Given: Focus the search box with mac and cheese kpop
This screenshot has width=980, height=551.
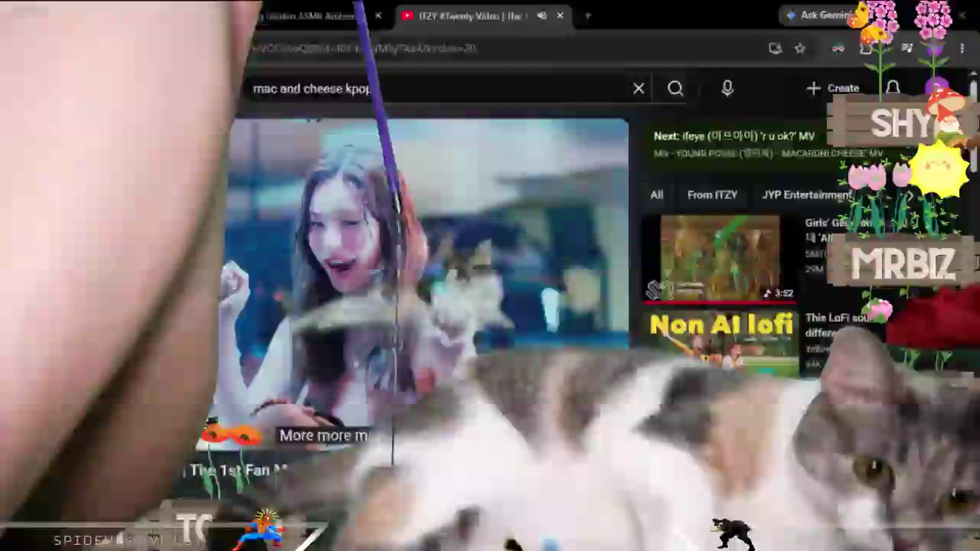Looking at the screenshot, I should click(x=439, y=89).
